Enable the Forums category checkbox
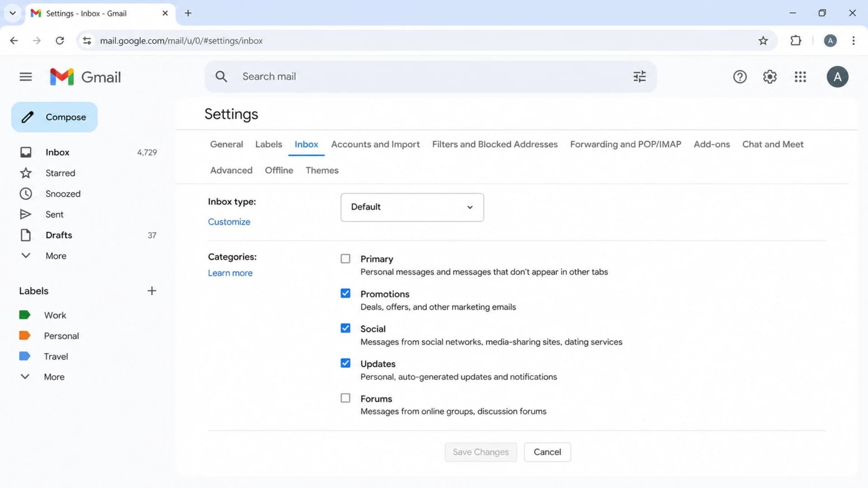 (x=345, y=398)
